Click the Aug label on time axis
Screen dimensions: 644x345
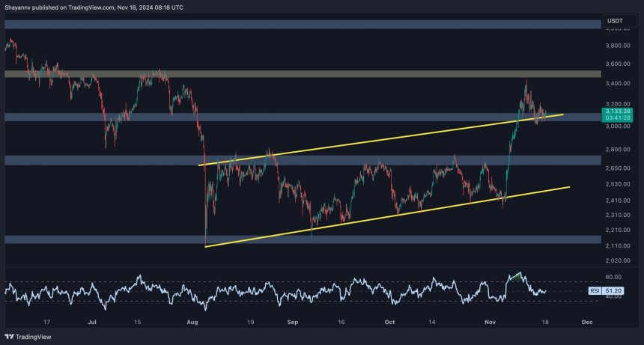194,321
